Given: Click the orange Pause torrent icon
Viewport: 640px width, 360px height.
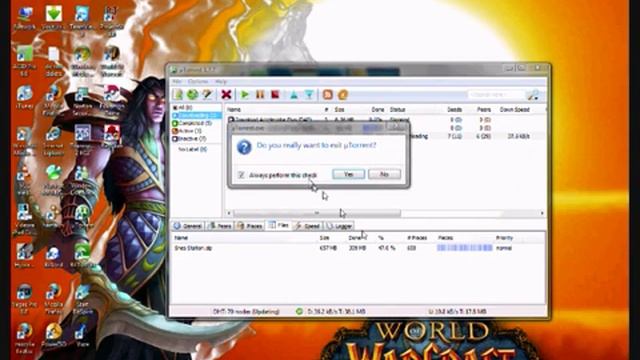Looking at the screenshot, I should tap(260, 95).
